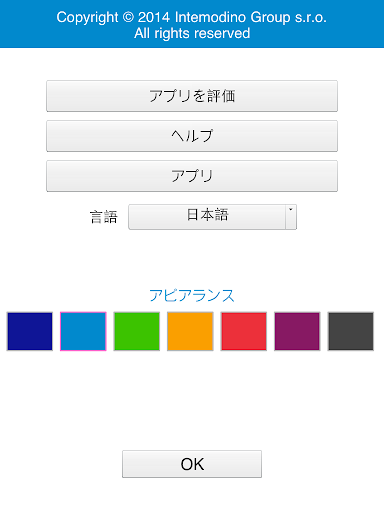Choose the orange appearance swatch
This screenshot has height=512, width=384.
190,331
